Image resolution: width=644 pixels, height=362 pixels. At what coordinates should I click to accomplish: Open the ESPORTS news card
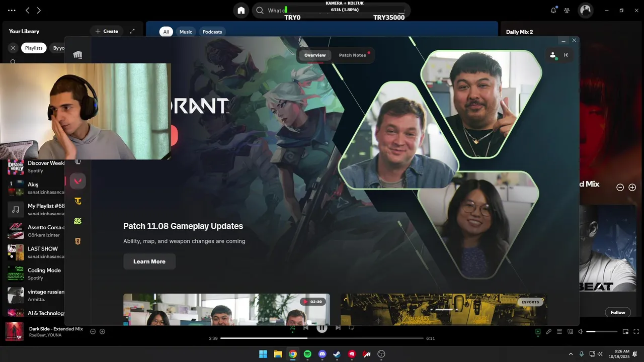444,309
